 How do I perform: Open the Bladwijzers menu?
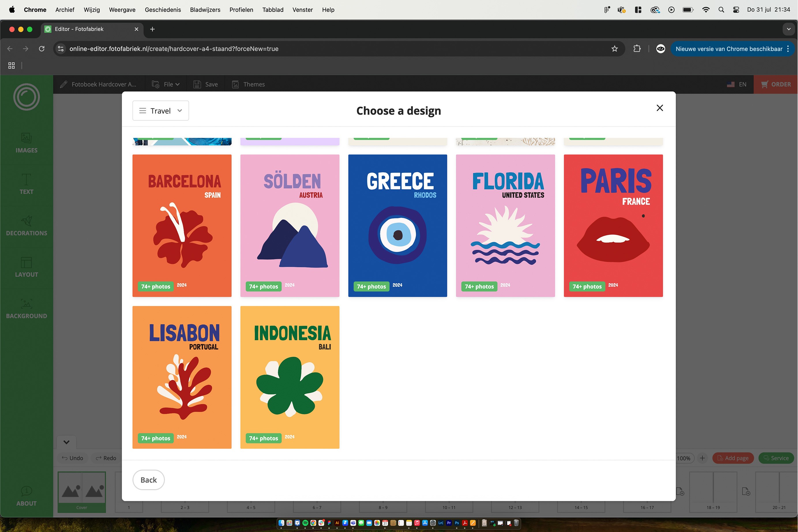click(205, 10)
